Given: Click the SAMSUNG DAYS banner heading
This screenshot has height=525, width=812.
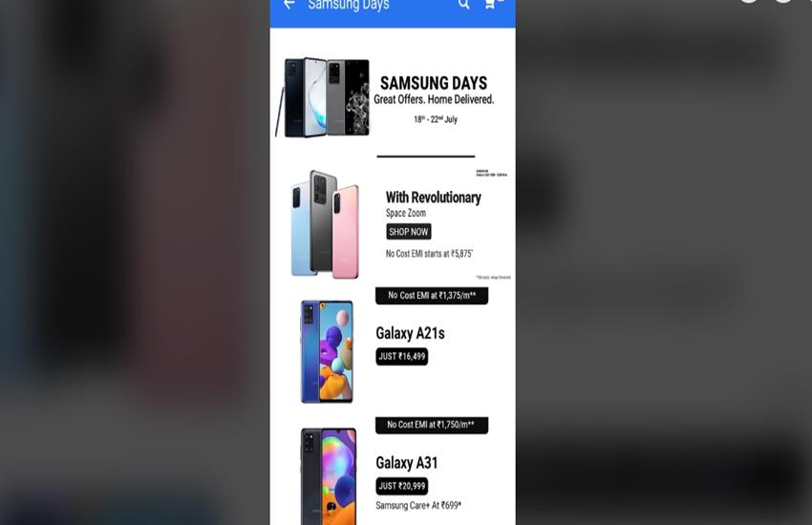Looking at the screenshot, I should click(434, 83).
